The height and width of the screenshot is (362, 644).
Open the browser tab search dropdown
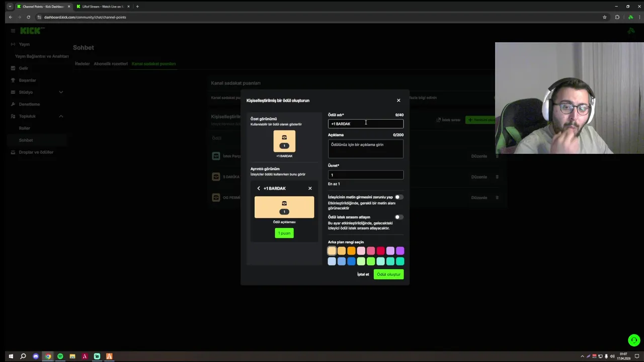(x=10, y=7)
